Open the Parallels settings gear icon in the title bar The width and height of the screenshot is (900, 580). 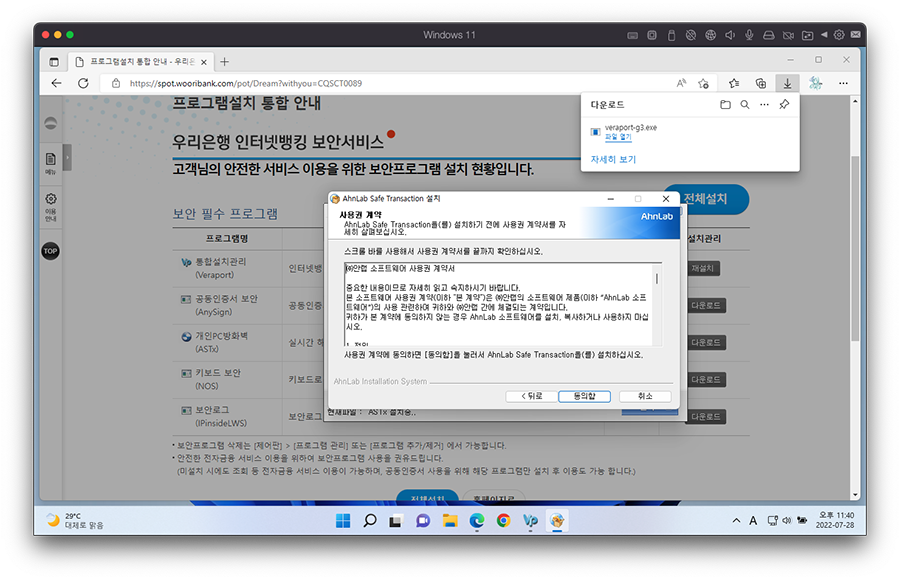coord(839,35)
